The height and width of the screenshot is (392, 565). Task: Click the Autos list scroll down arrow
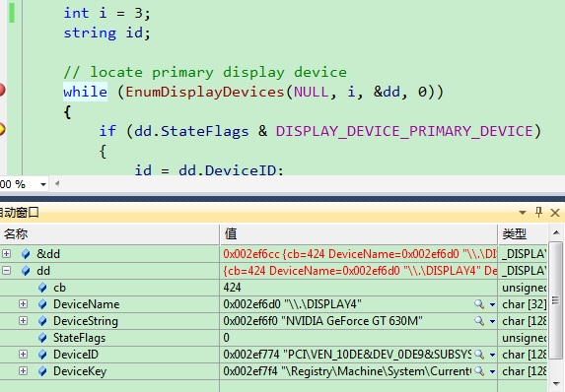pyautogui.click(x=556, y=384)
